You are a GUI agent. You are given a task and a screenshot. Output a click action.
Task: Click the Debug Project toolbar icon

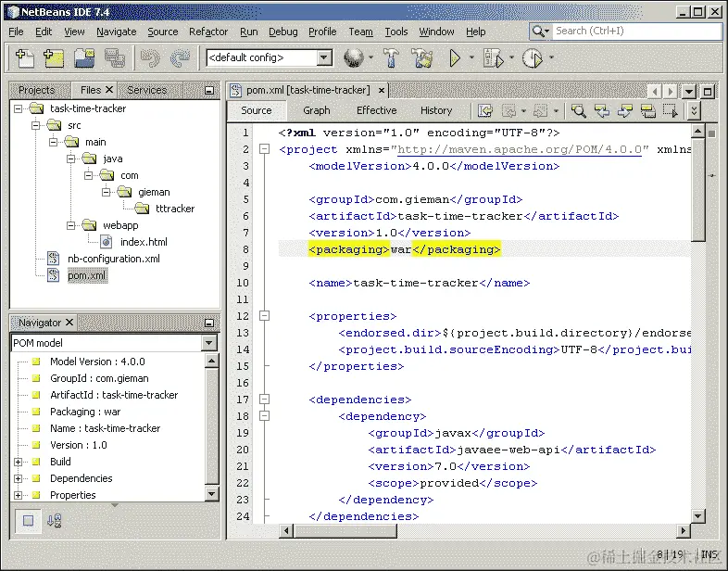coord(493,58)
